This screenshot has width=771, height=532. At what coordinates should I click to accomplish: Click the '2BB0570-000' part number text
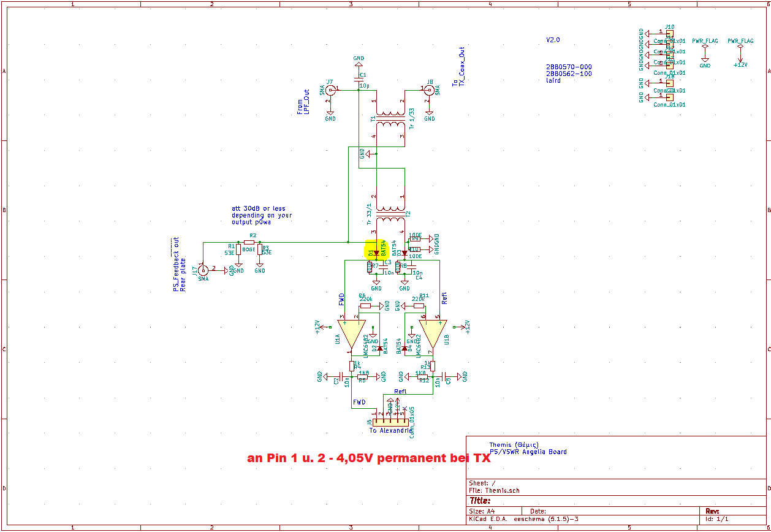click(569, 67)
